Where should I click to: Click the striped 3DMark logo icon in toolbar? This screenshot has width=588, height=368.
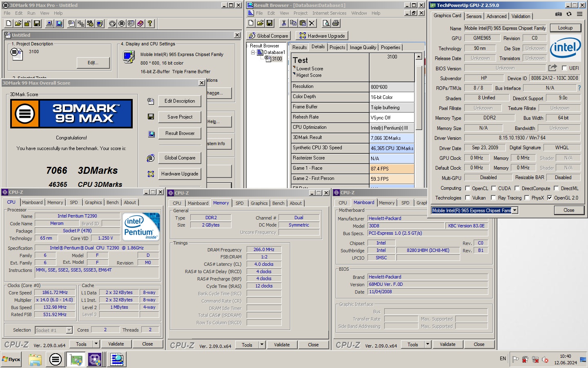click(122, 24)
